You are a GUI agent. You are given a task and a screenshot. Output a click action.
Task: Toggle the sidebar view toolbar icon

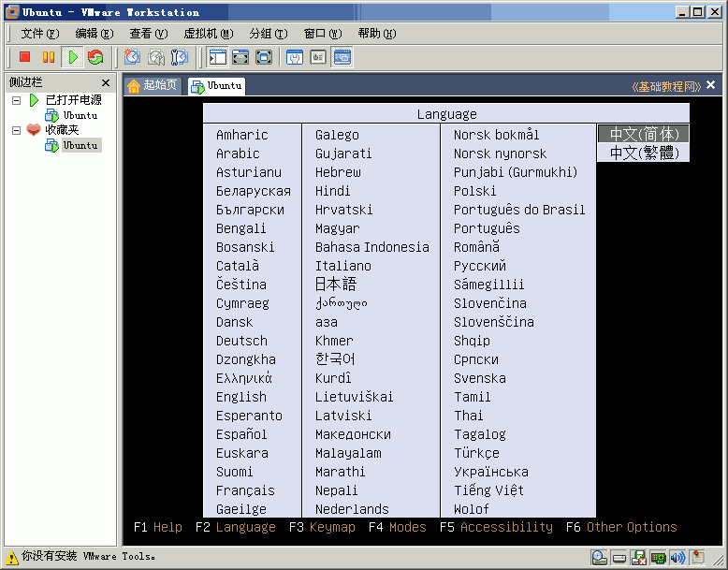[x=217, y=57]
